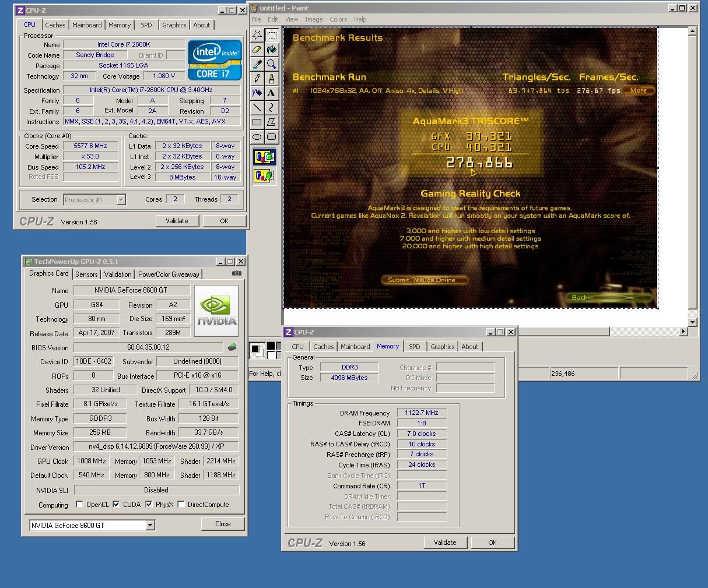Open the Help menu in Paint

(360, 19)
